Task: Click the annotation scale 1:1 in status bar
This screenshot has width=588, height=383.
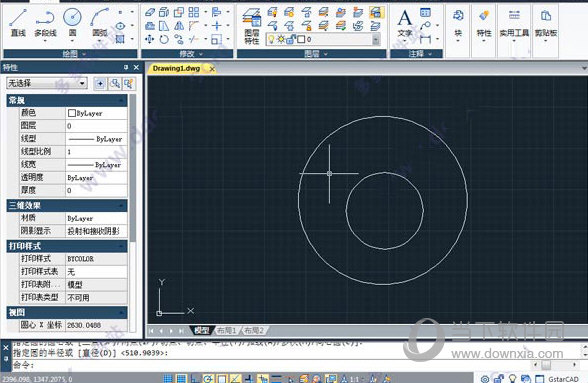Action: [x=354, y=379]
